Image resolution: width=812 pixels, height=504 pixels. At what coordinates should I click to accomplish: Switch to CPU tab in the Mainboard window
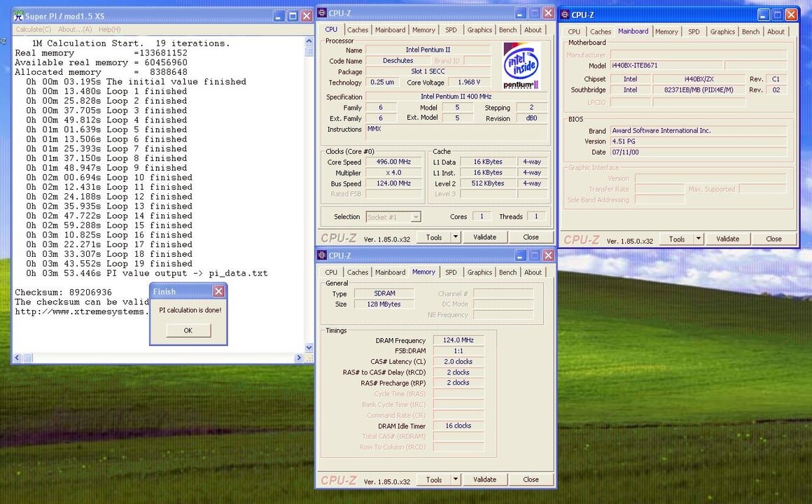pyautogui.click(x=574, y=31)
